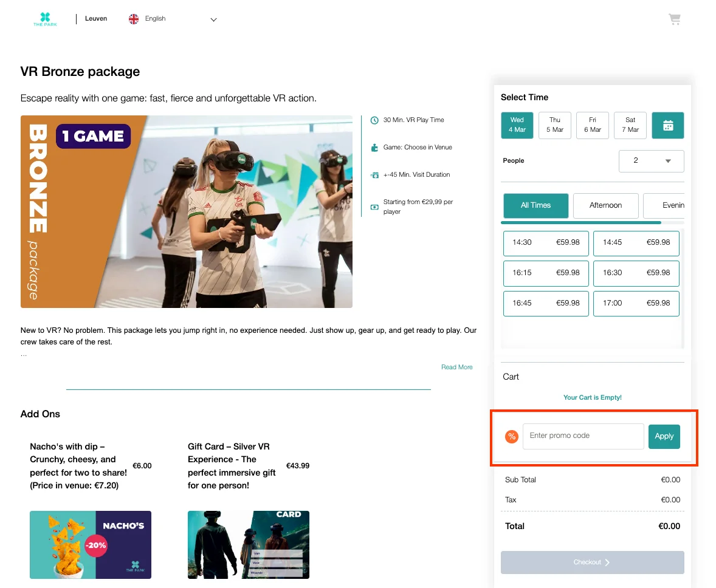The width and height of the screenshot is (716, 588).
Task: Click the money icon beside starting price
Action: (374, 207)
